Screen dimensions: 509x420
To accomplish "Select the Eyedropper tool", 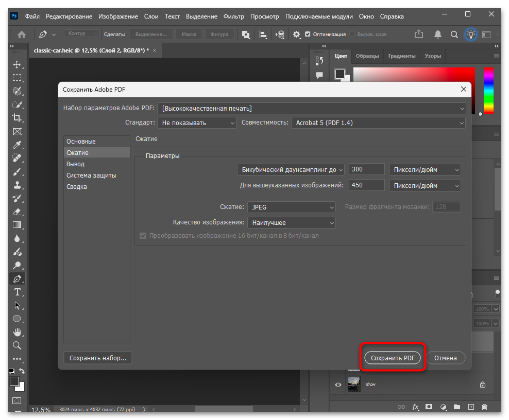I will [17, 145].
